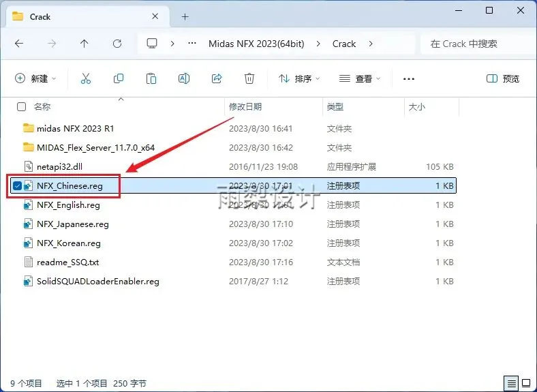Click the Copy icon in toolbar
Image resolution: width=537 pixels, height=392 pixels.
119,78
